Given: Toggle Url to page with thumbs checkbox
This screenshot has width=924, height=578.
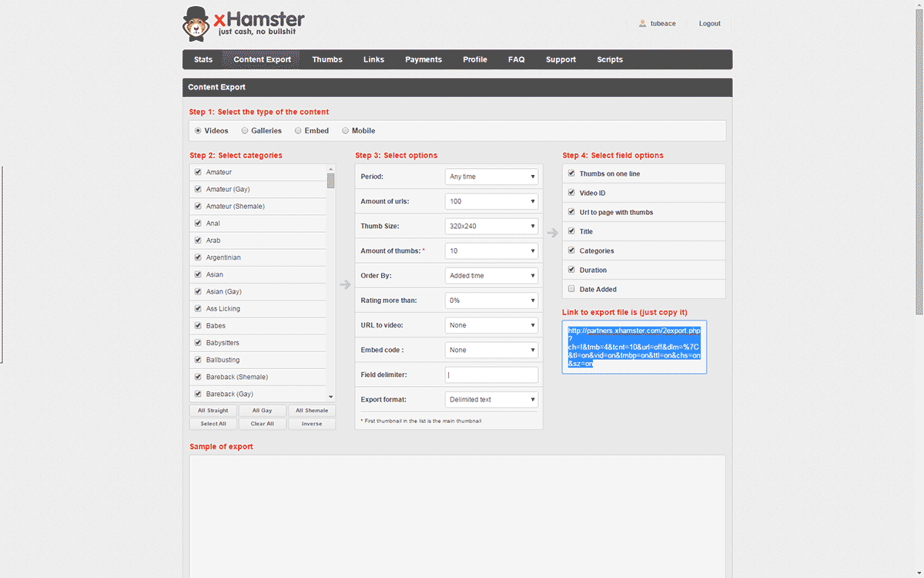Looking at the screenshot, I should [571, 212].
